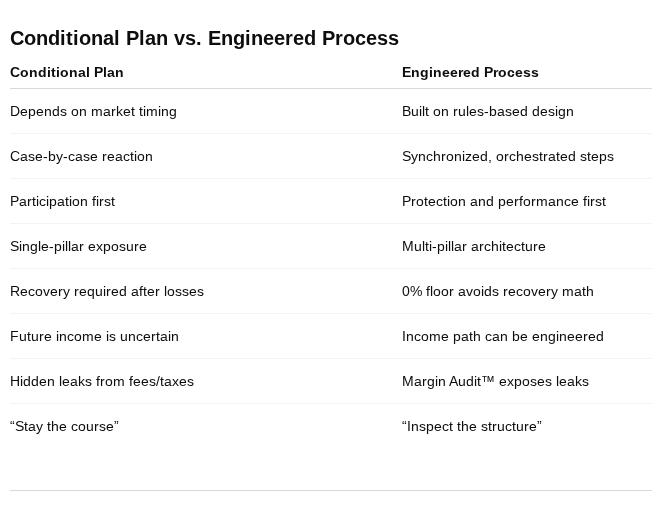Select Protection and performance first text
This screenshot has width=652, height=508.
pos(504,201)
